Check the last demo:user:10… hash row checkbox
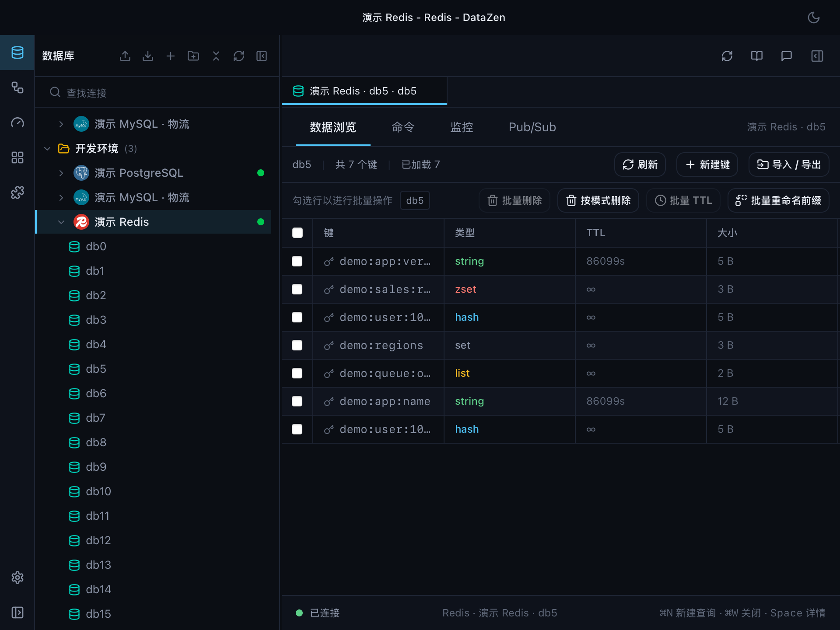 [297, 429]
